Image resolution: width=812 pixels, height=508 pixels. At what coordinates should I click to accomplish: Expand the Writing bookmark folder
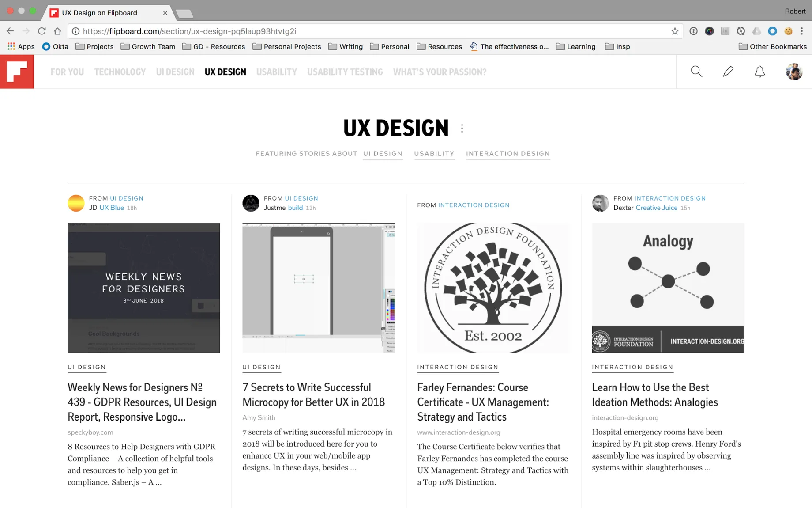(x=346, y=46)
